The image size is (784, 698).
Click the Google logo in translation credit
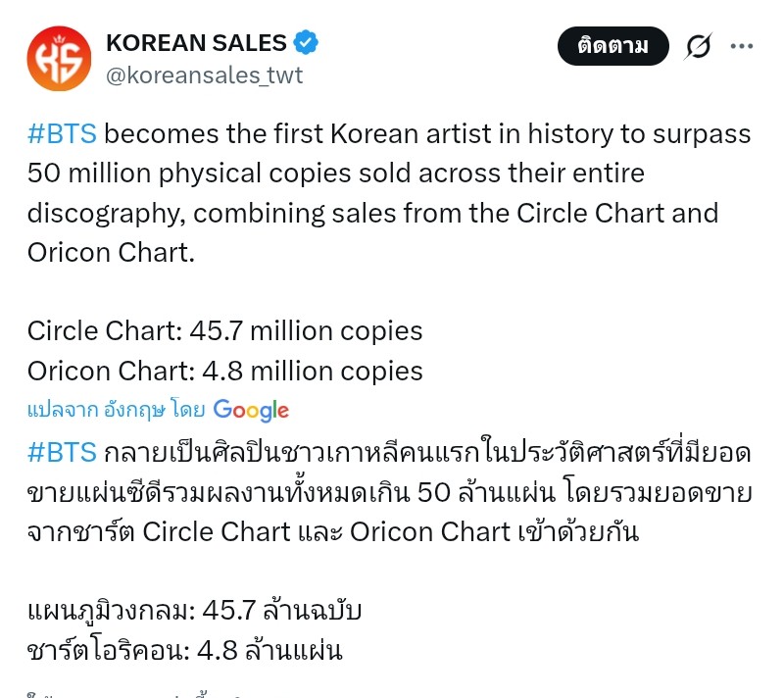tap(251, 410)
